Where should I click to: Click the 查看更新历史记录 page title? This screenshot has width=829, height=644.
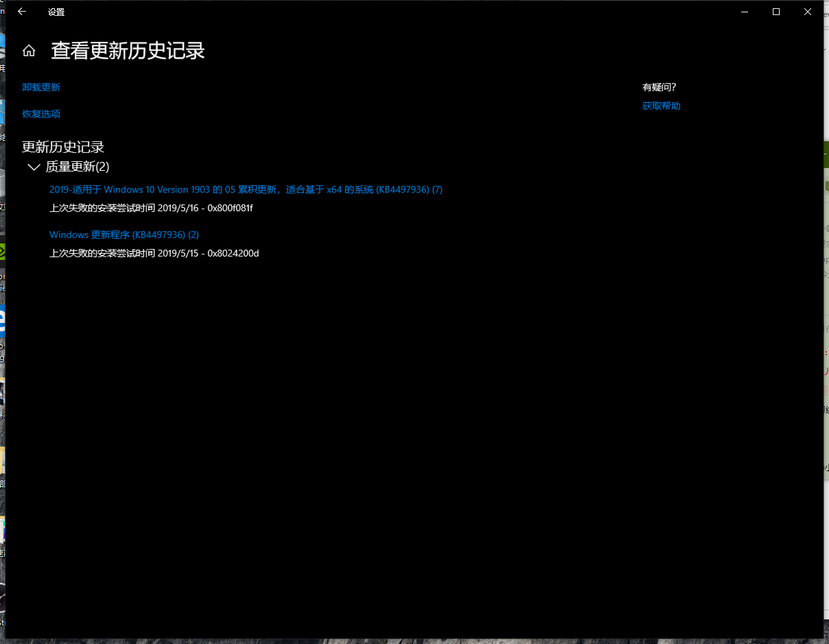point(128,51)
